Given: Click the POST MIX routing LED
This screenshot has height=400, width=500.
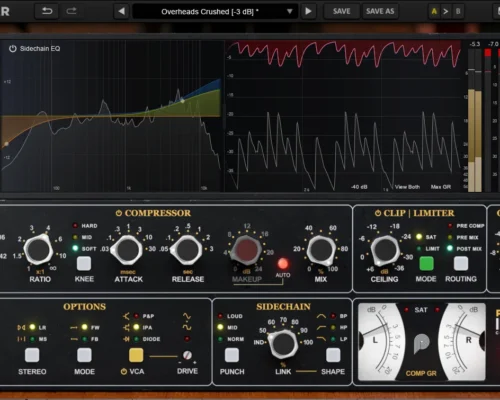Looking at the screenshot, I should tap(450, 248).
